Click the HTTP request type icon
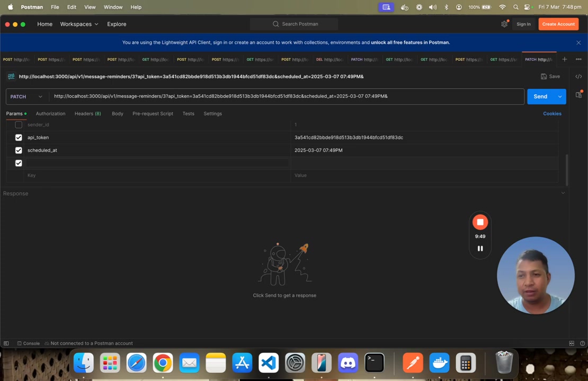Screen dimensions: 588x381 pyautogui.click(x=11, y=76)
